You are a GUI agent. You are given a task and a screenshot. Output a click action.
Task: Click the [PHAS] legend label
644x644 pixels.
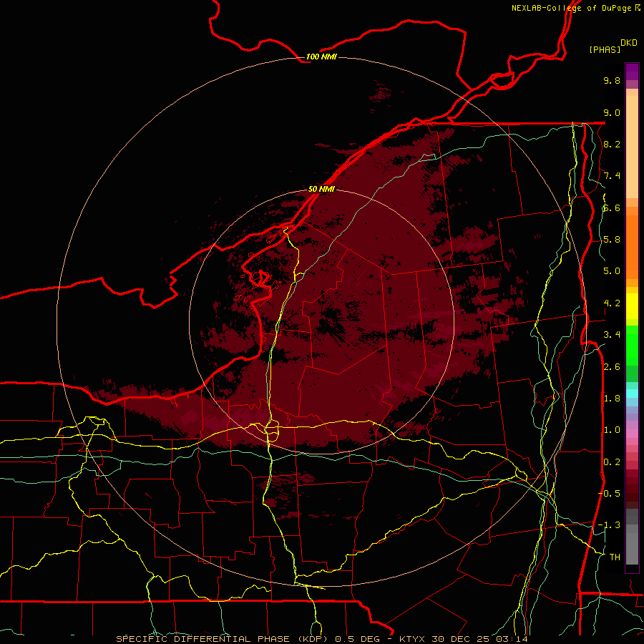coord(605,49)
